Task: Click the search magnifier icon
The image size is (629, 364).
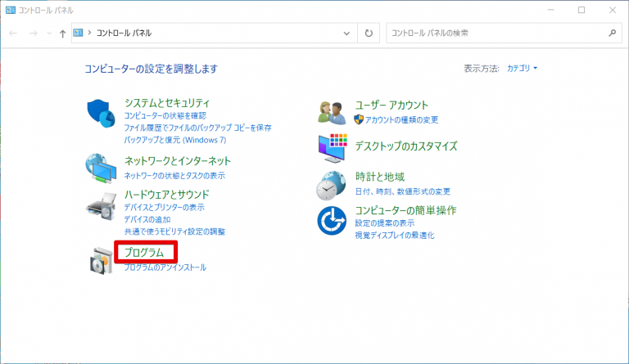Action: click(x=612, y=34)
